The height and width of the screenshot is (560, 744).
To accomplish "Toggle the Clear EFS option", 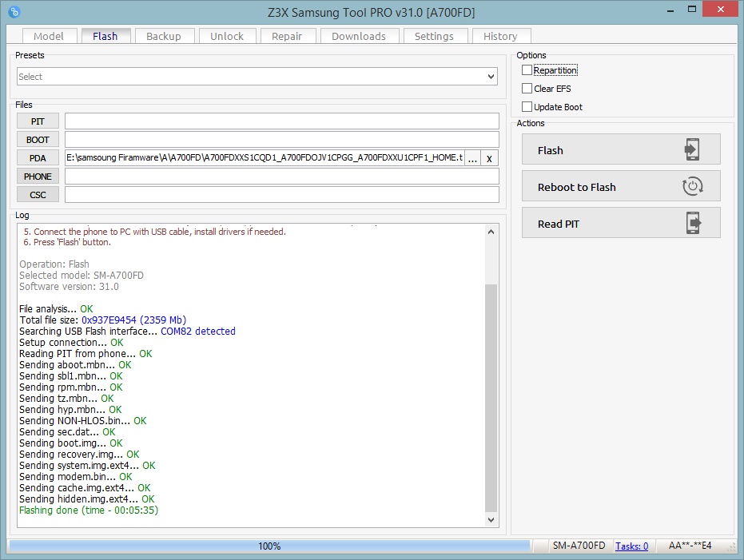I will 527,89.
